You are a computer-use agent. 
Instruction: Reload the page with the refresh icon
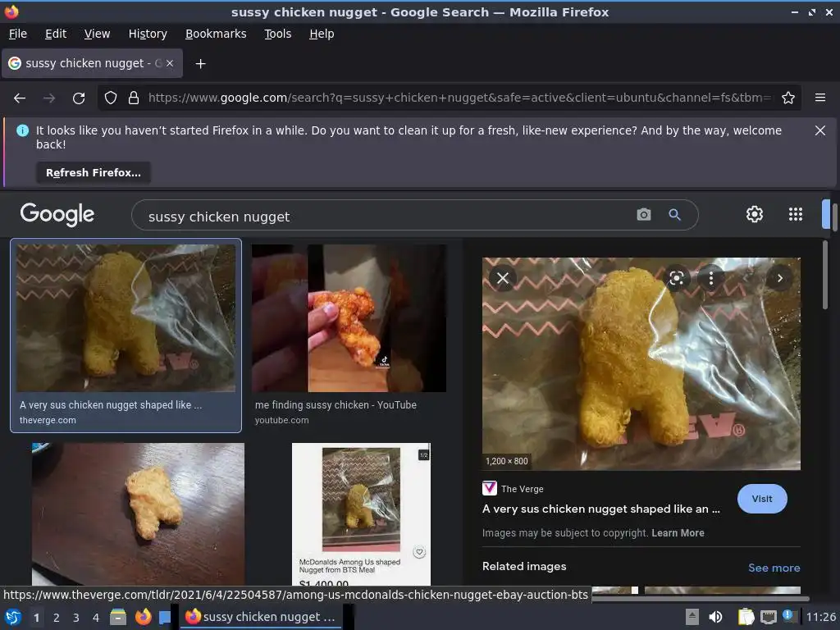click(79, 98)
